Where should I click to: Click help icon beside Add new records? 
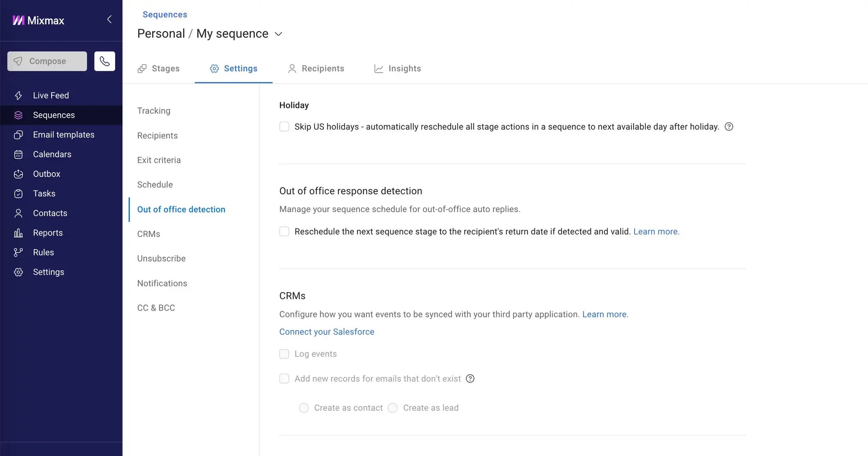[x=470, y=379]
